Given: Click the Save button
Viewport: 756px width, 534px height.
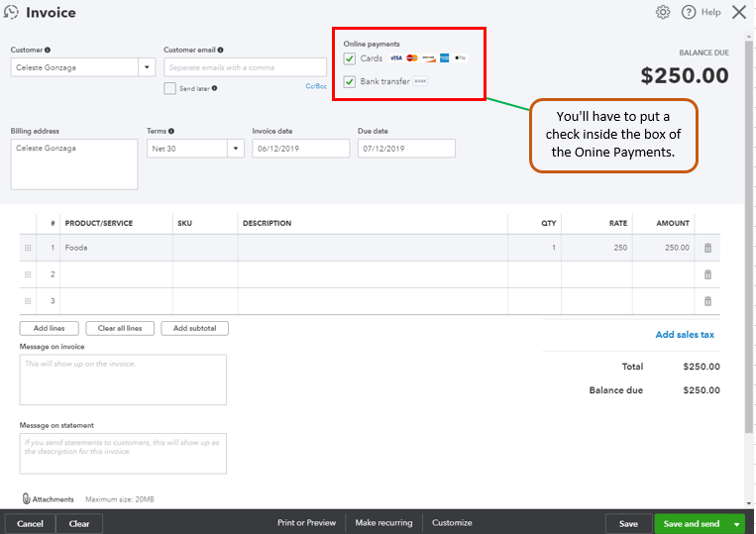Looking at the screenshot, I should (628, 524).
